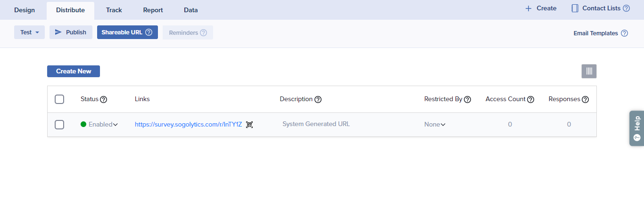The image size is (644, 199).
Task: Open the Help side tab
Action: (x=637, y=128)
